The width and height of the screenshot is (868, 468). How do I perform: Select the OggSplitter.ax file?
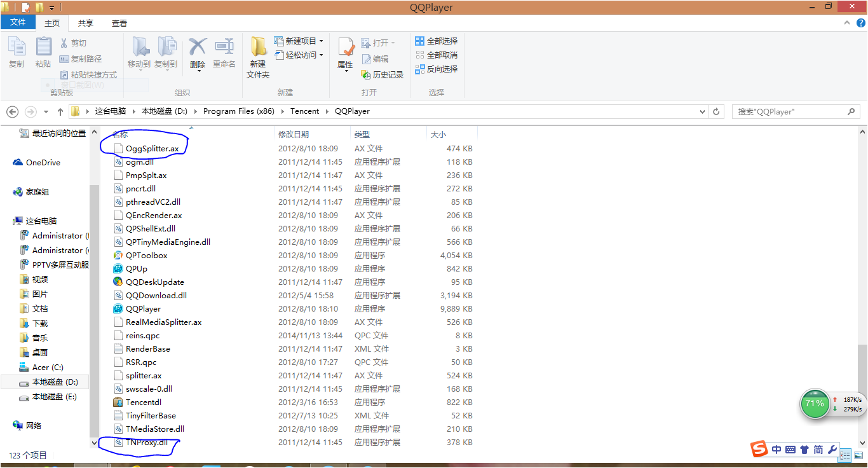(x=152, y=148)
